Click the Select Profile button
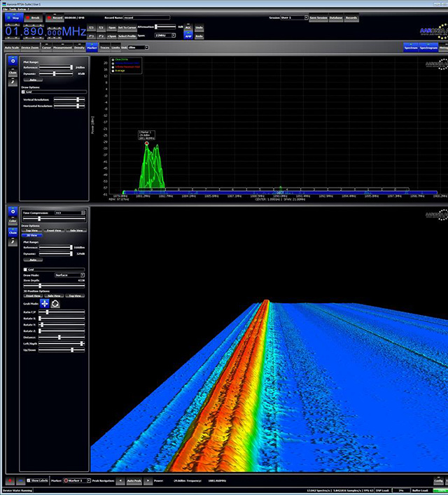The width and height of the screenshot is (448, 495). 127,36
